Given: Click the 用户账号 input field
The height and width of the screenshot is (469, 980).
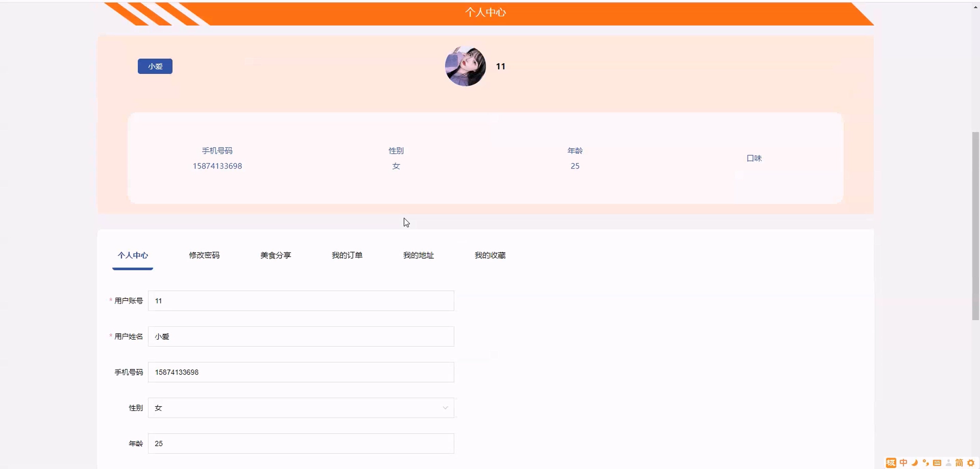Looking at the screenshot, I should 301,301.
